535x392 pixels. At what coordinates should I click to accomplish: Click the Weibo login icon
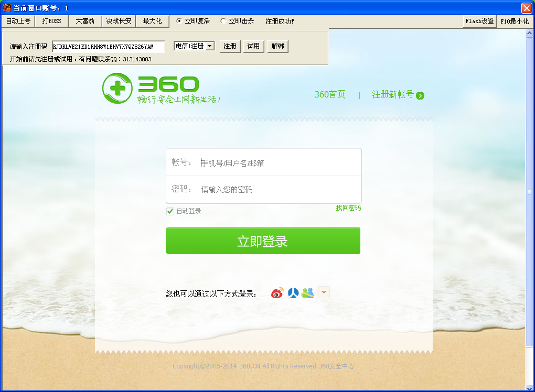click(277, 292)
